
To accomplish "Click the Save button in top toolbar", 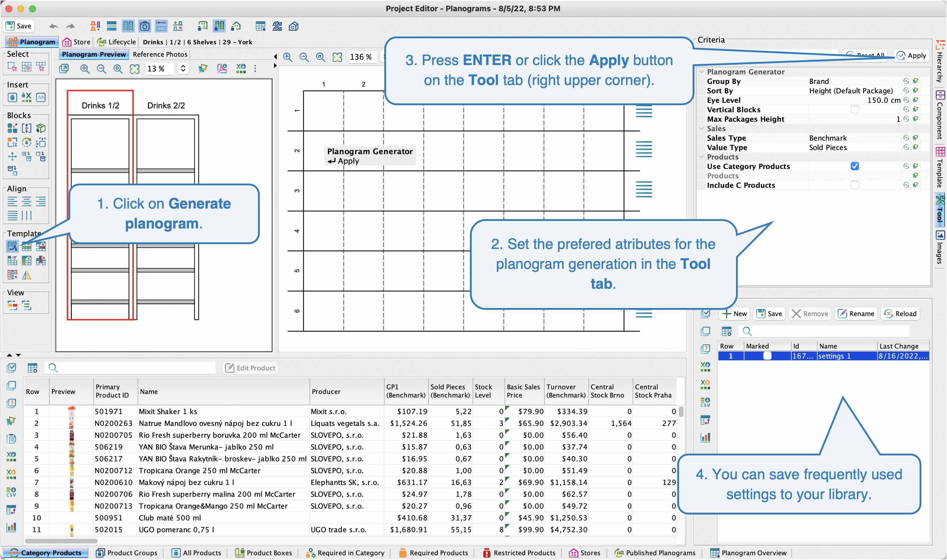I will coord(19,26).
